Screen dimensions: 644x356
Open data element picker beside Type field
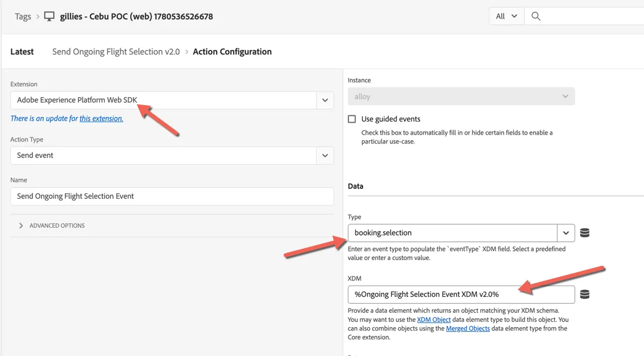(x=584, y=233)
